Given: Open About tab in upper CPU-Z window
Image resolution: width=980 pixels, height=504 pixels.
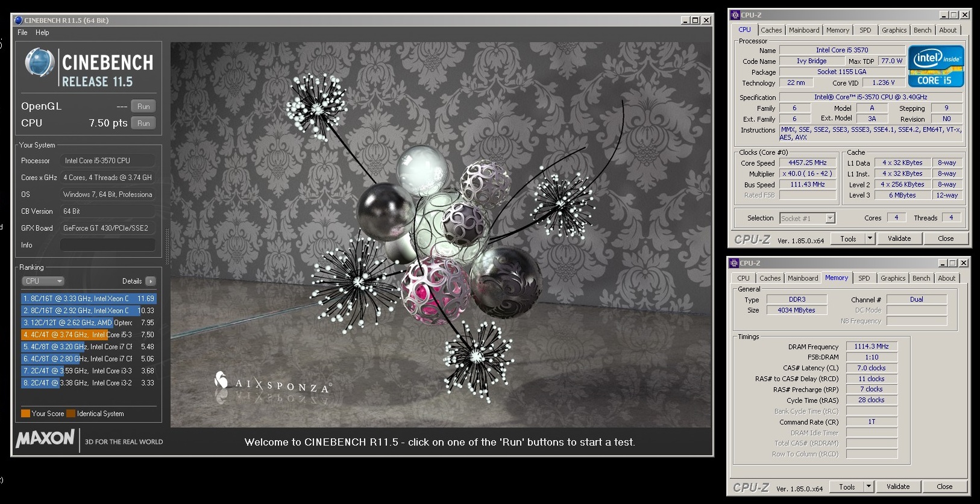Looking at the screenshot, I should pos(947,30).
